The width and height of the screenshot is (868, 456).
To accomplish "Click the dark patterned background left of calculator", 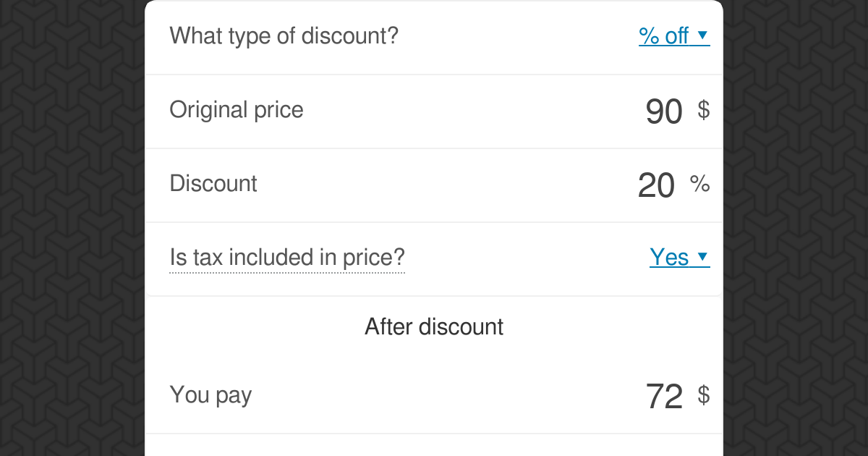I will tap(72, 228).
